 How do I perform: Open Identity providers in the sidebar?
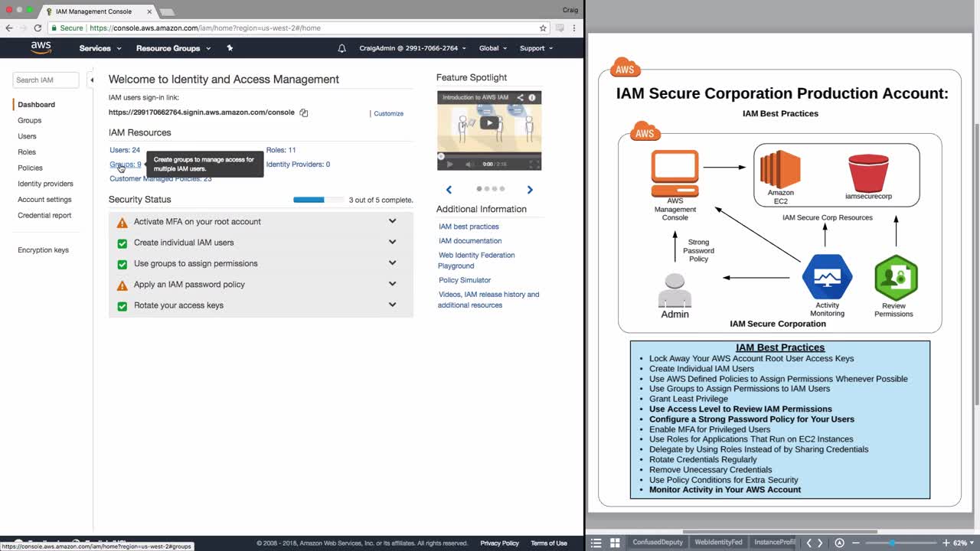45,184
